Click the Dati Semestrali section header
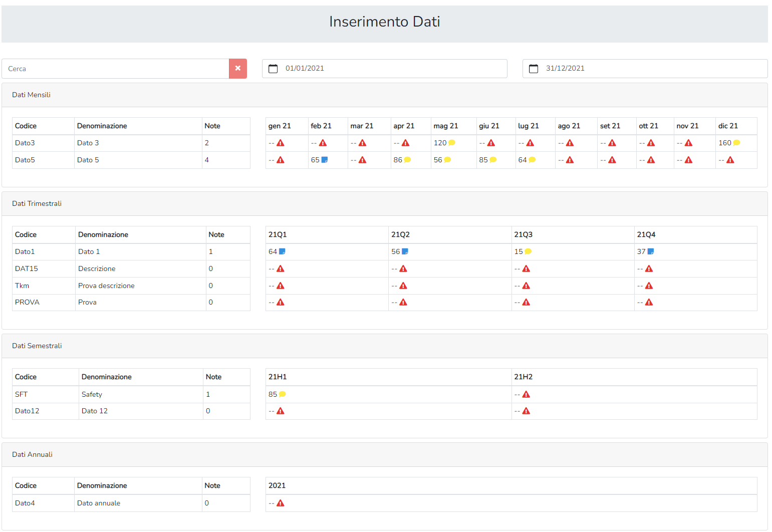 (385, 346)
